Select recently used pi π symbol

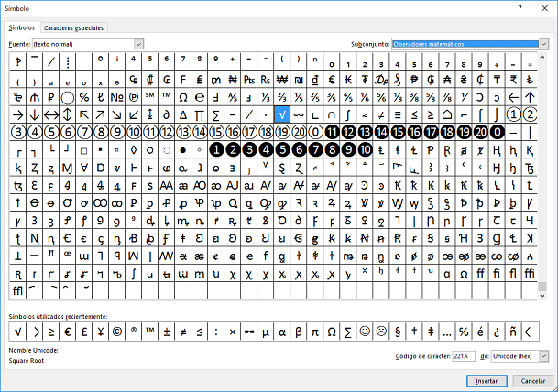315,332
